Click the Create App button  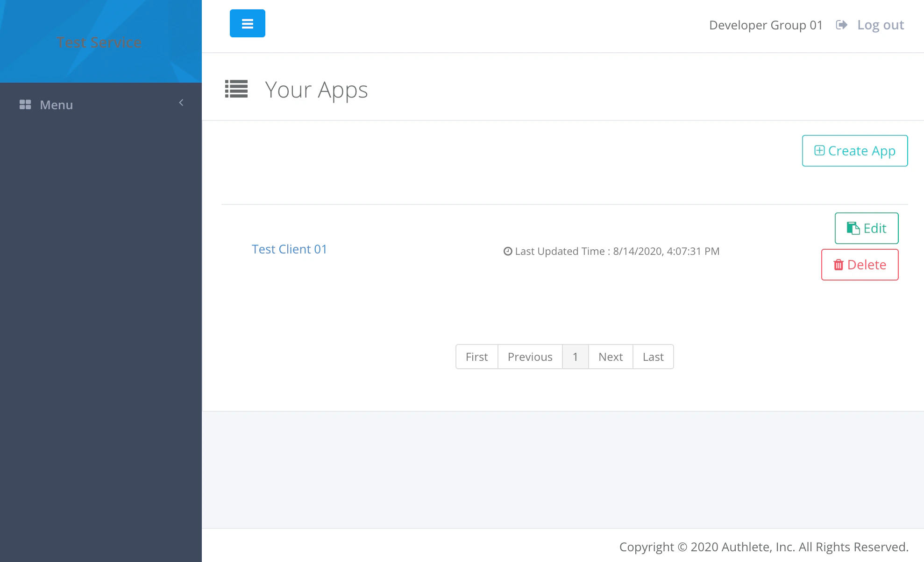coord(854,150)
